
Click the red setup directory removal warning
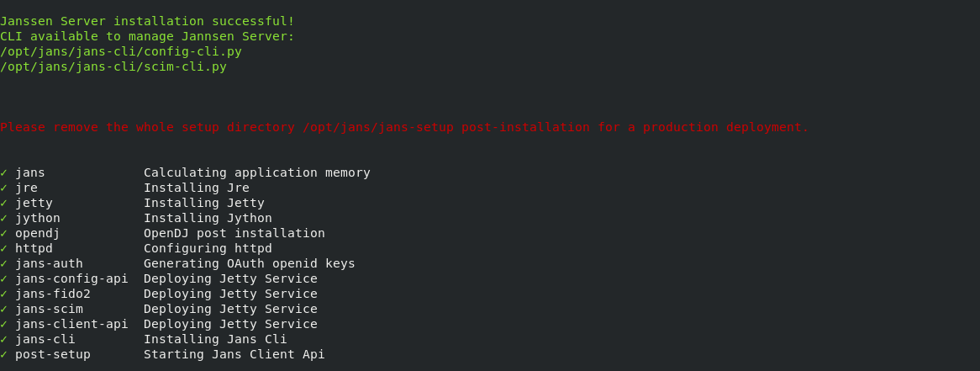(x=404, y=127)
